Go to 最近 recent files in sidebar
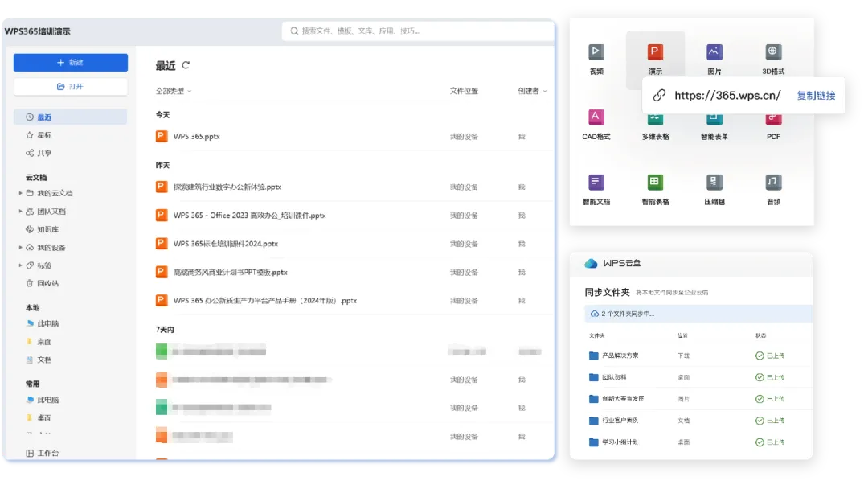Image resolution: width=868 pixels, height=485 pixels. [70, 117]
